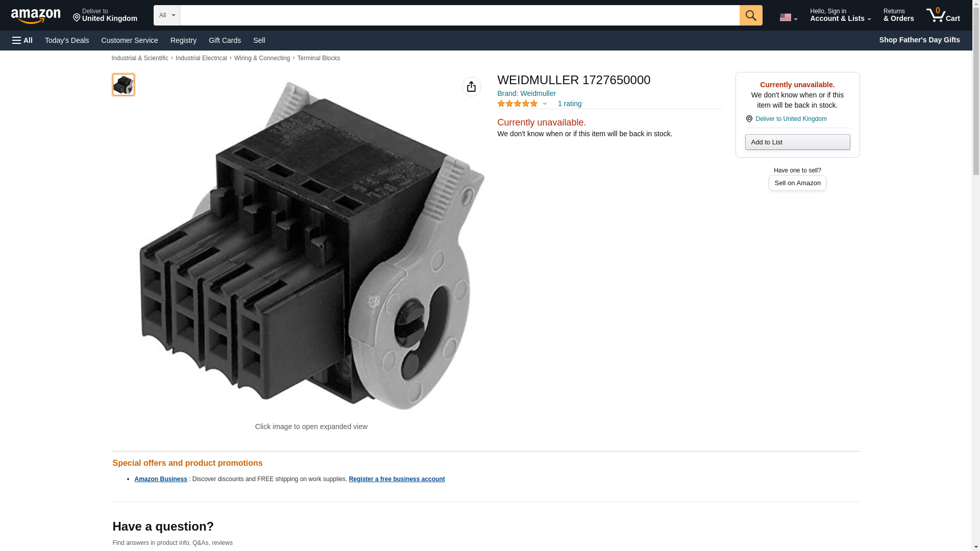
Task: Open Register a free business account link
Action: [397, 479]
